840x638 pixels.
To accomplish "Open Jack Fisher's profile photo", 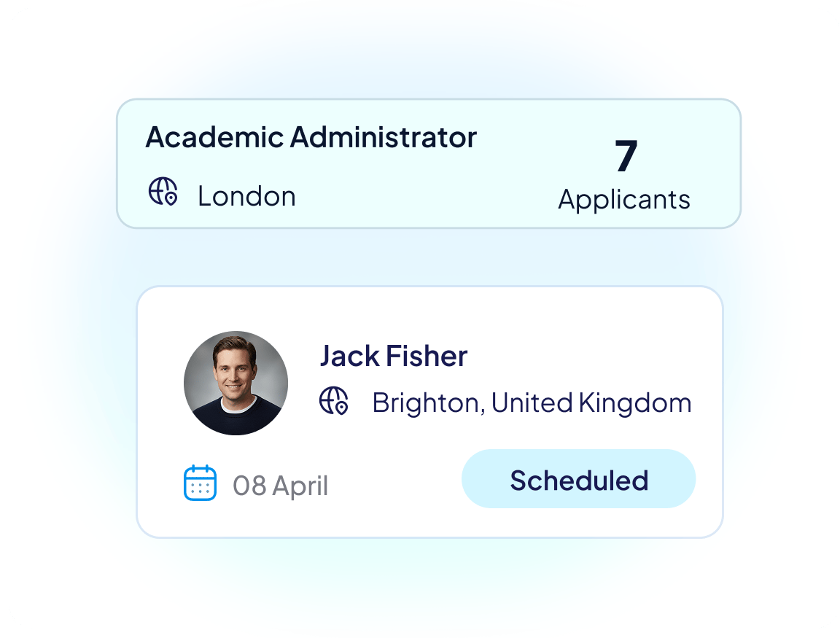I will click(236, 384).
